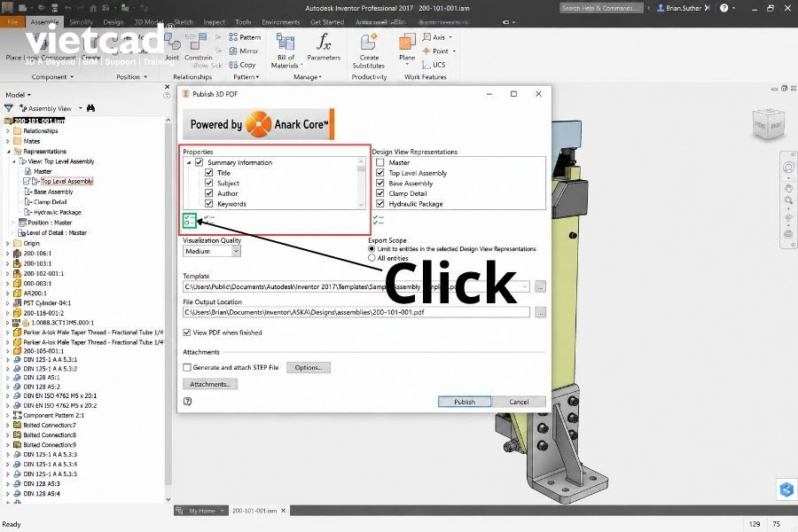Click check-all icon under Design View list
Image resolution: width=798 pixels, height=532 pixels.
pyautogui.click(x=378, y=220)
